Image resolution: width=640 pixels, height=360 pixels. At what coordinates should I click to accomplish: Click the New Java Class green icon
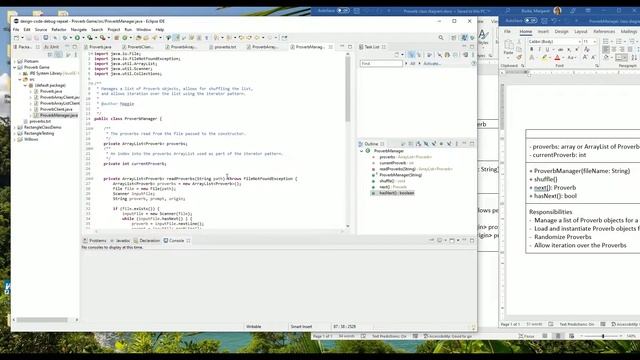[x=125, y=38]
